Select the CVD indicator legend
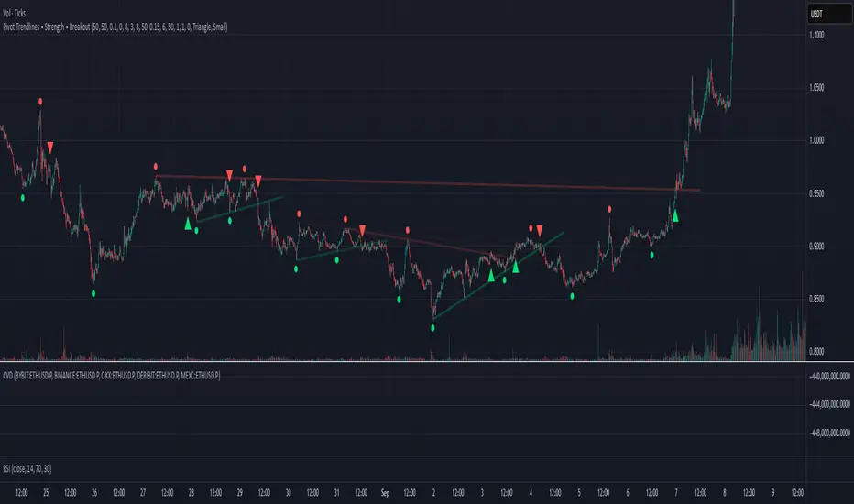This screenshot has width=854, height=504. (x=111, y=376)
